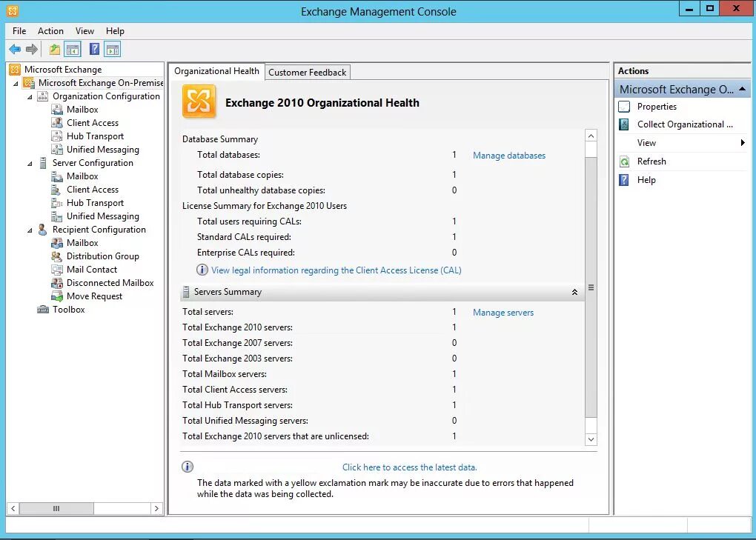Click the Move Request tree icon
This screenshot has width=756, height=540.
57,296
